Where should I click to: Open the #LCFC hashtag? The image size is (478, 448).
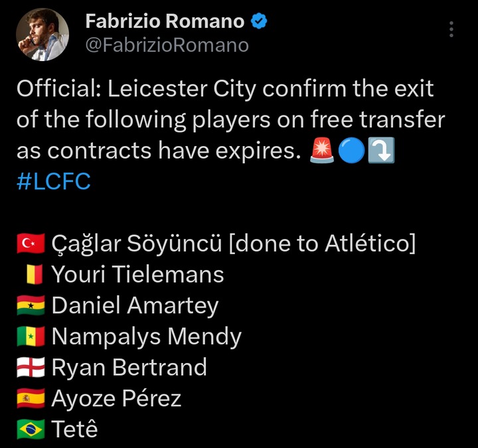point(53,181)
